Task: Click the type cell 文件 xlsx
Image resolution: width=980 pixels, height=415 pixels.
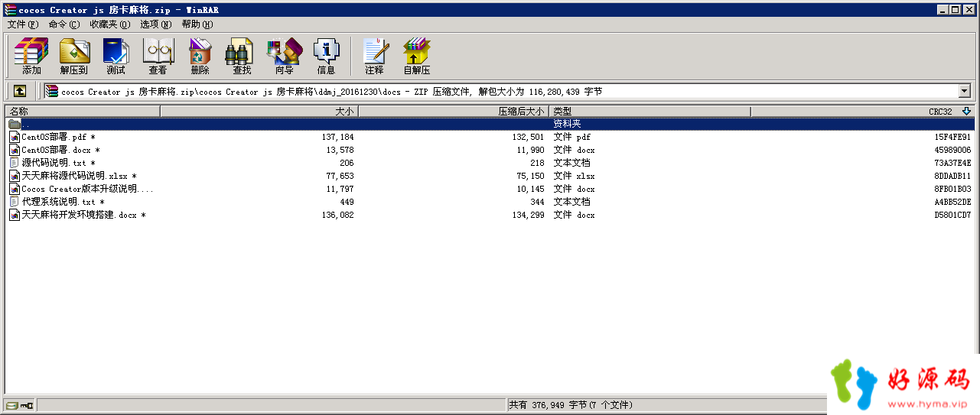Action: click(574, 176)
